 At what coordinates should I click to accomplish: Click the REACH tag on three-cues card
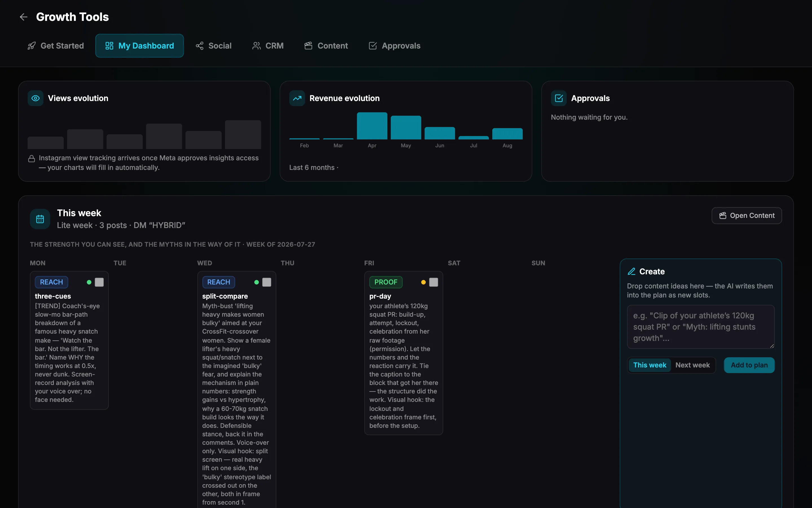(51, 282)
